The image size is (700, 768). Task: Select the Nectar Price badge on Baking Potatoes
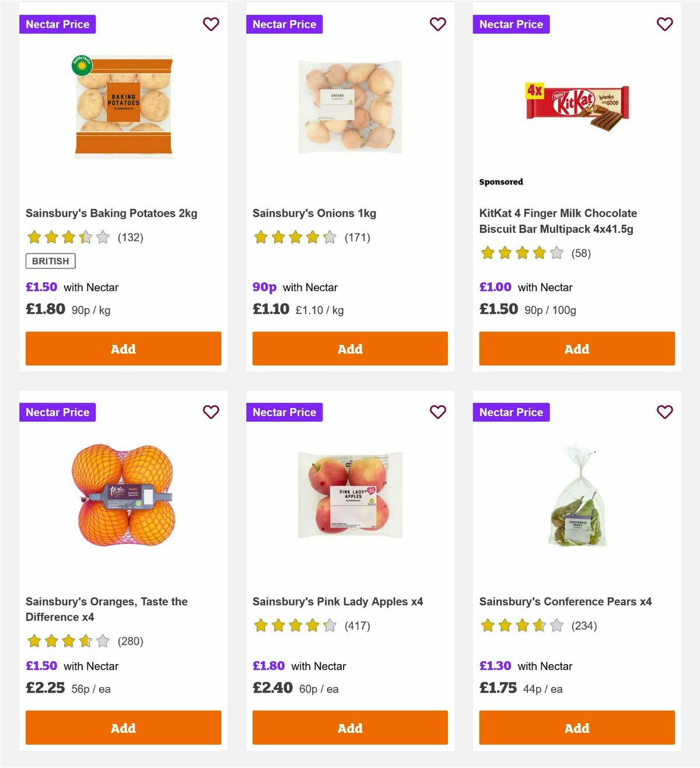[58, 24]
